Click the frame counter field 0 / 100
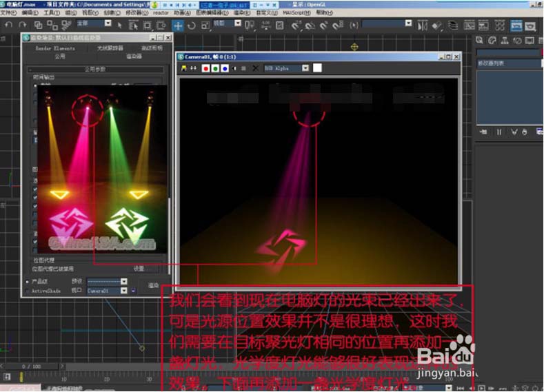This screenshot has height=392, width=544. click(31, 366)
